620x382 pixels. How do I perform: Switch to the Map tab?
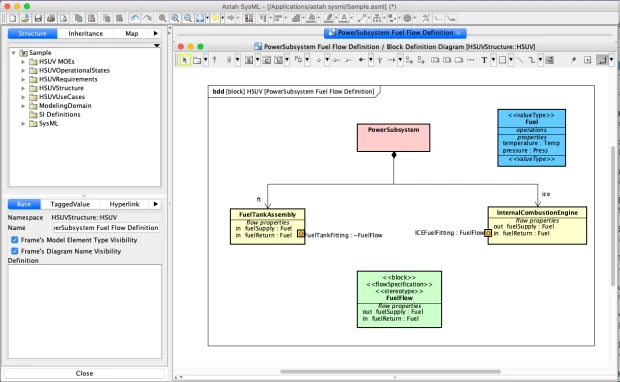[x=132, y=34]
